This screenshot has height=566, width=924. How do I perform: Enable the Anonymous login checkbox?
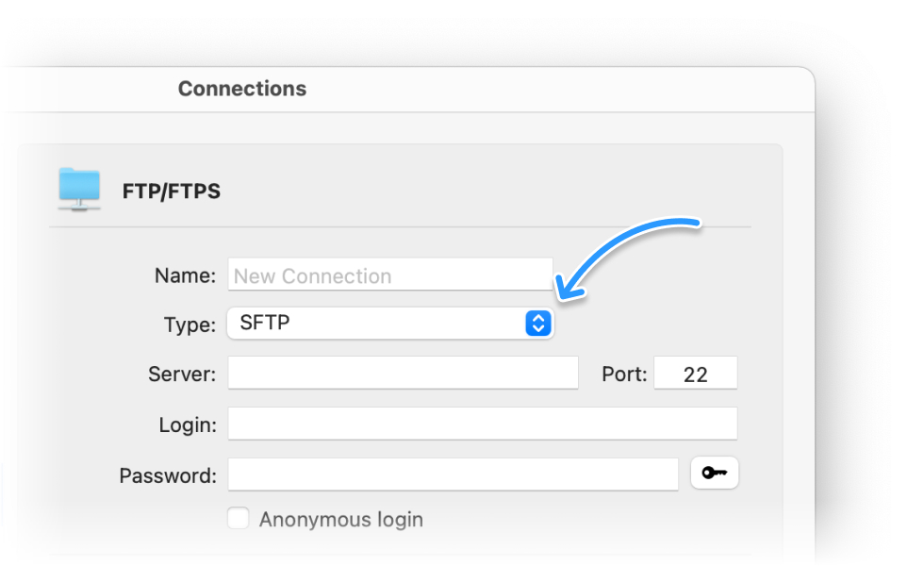click(x=239, y=519)
